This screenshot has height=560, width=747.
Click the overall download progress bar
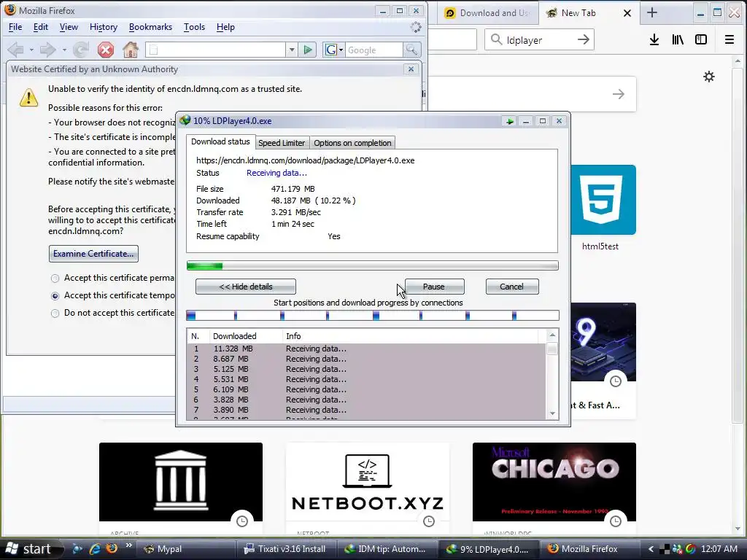(x=373, y=265)
